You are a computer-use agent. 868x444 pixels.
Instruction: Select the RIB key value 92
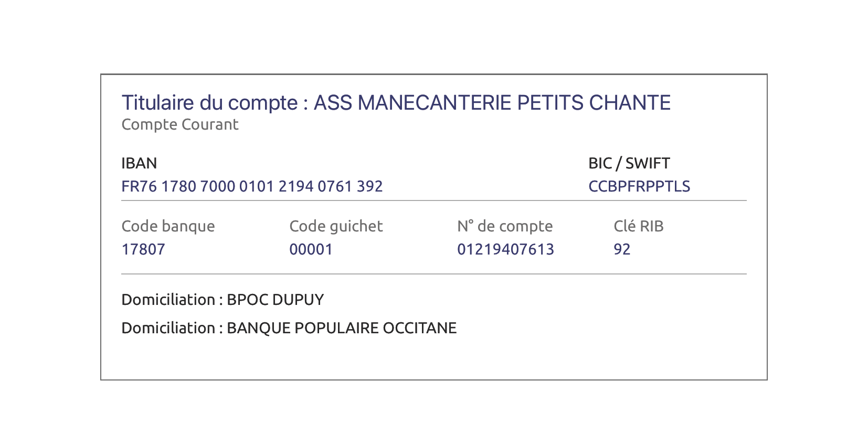622,249
